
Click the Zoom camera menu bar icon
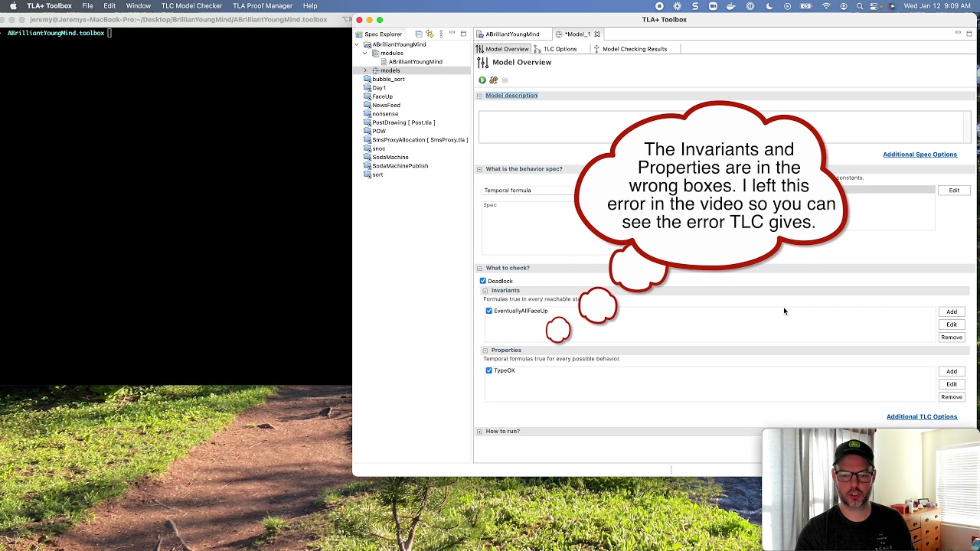[x=713, y=6]
